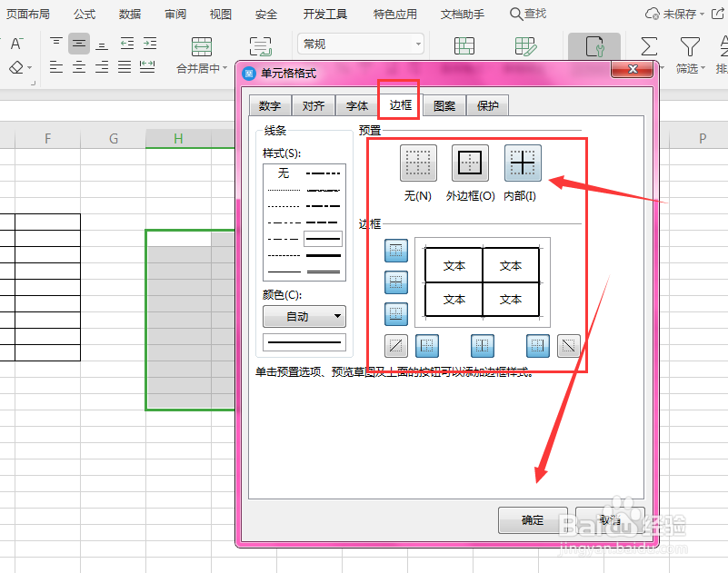Image resolution: width=728 pixels, height=573 pixels.
Task: Select column header H
Action: pyautogui.click(x=178, y=138)
